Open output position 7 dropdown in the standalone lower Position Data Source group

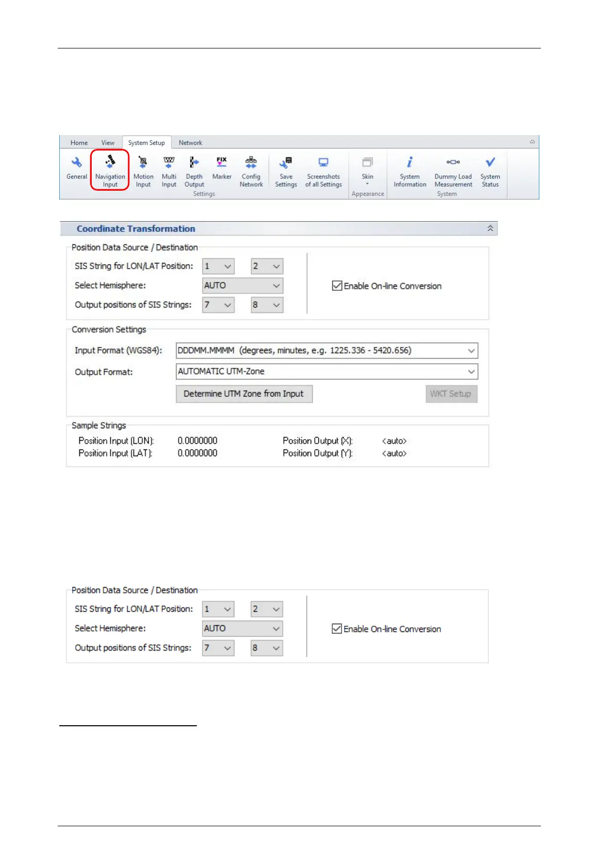click(218, 647)
